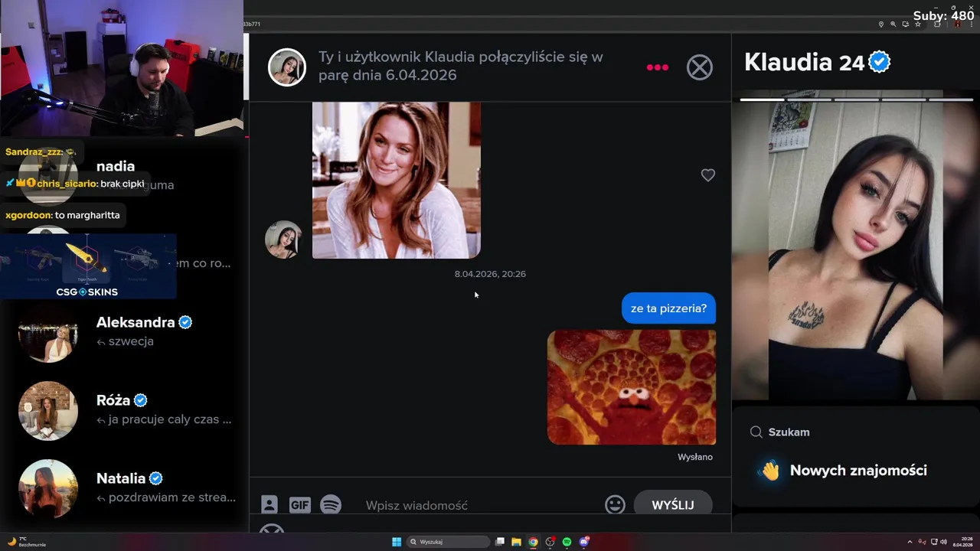This screenshot has width=980, height=551.
Task: Click message timestamp '8.04.2026, 20:26'
Action: [490, 274]
